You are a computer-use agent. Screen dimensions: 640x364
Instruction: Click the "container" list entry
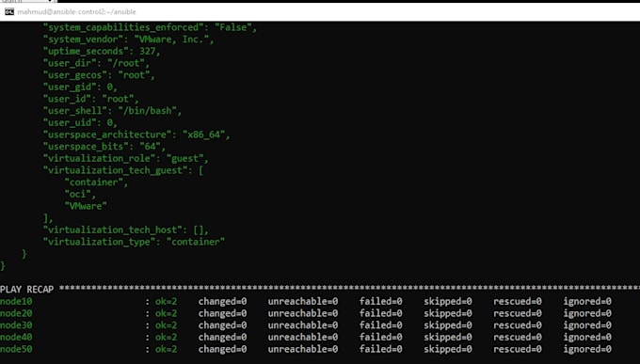(96, 182)
